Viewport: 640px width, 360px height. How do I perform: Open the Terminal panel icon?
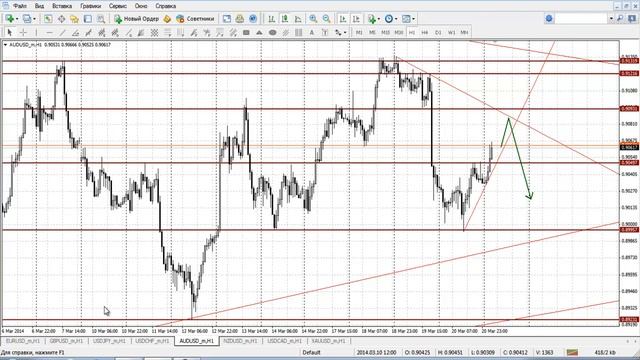(88, 19)
